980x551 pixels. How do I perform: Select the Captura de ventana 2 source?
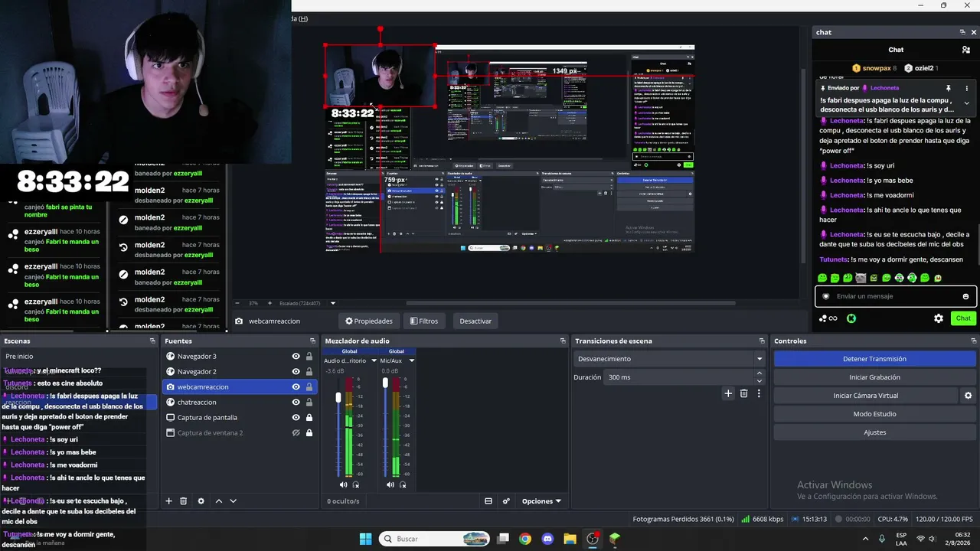tap(240, 432)
